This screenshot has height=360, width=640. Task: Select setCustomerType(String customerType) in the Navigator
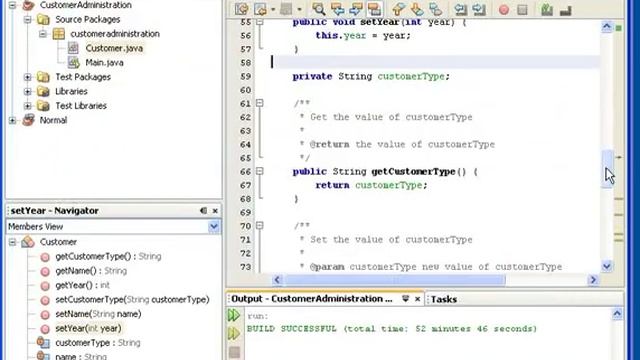tap(132, 300)
